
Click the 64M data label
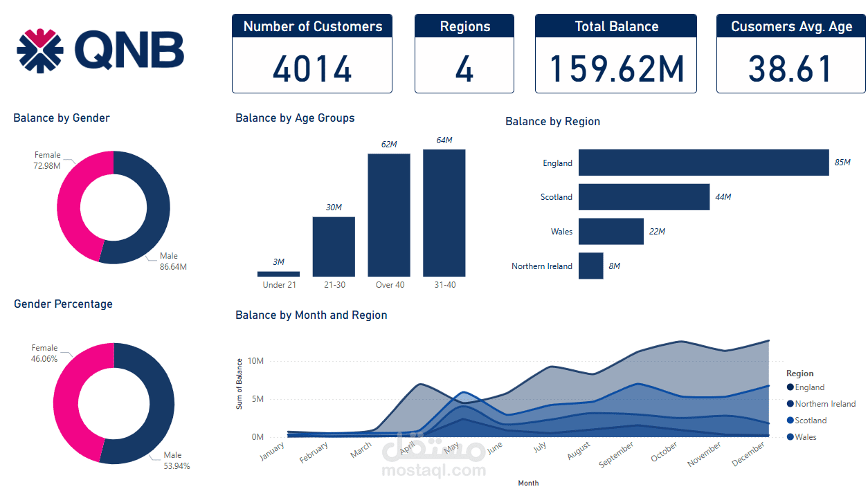point(444,140)
